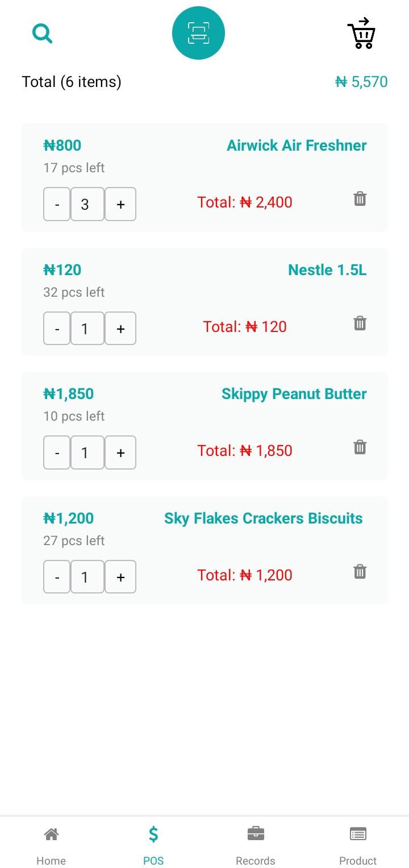Increase Nestle 1.5L quantity by one
409x868 pixels.
[120, 329]
